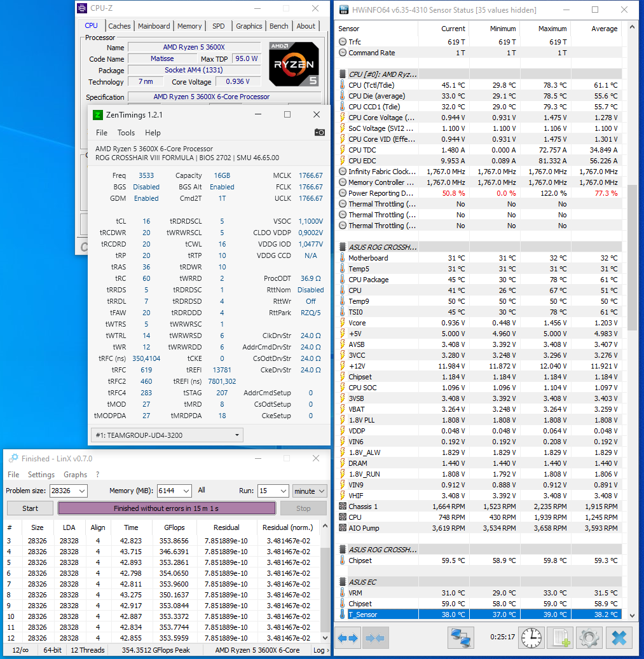This screenshot has width=644, height=659.
Task: Open the Tools menu in ZenTimings
Action: tap(126, 132)
